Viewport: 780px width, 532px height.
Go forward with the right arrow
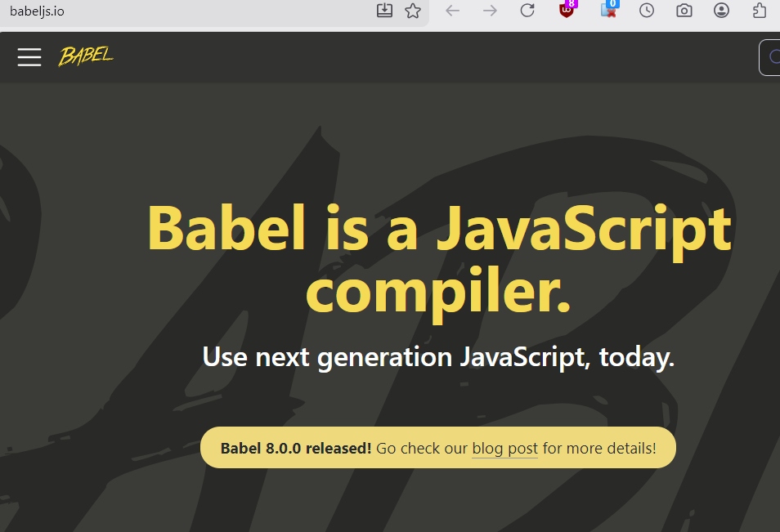(490, 11)
